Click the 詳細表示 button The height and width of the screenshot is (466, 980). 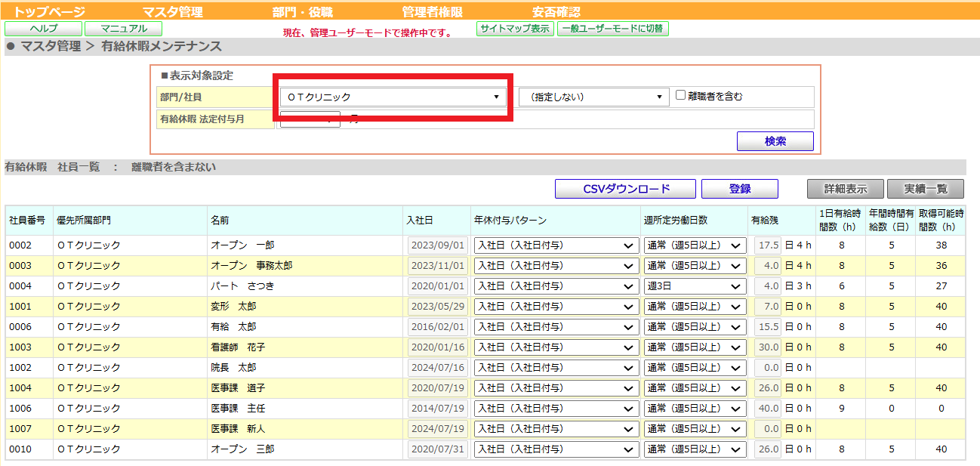[x=846, y=189]
